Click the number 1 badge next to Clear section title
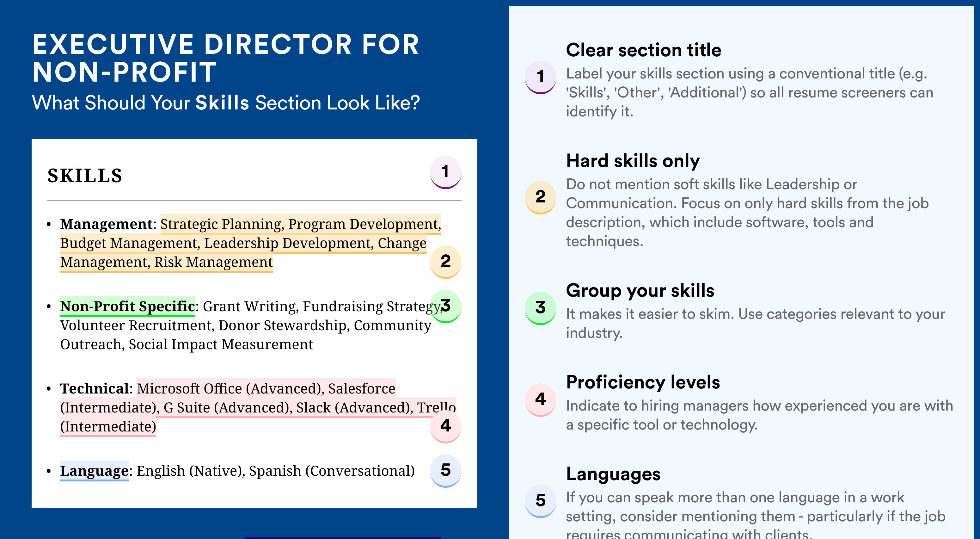 tap(541, 77)
